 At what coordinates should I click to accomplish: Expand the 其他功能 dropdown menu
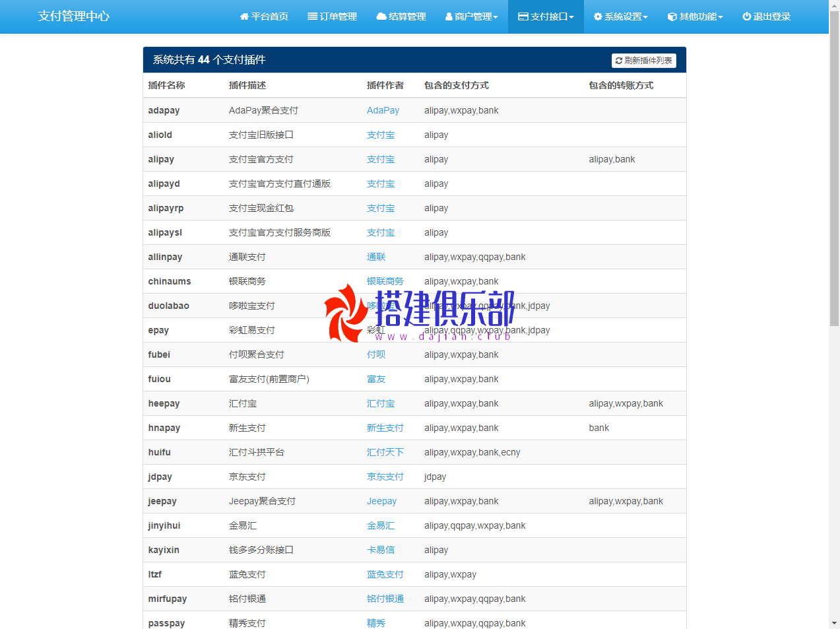[x=695, y=17]
